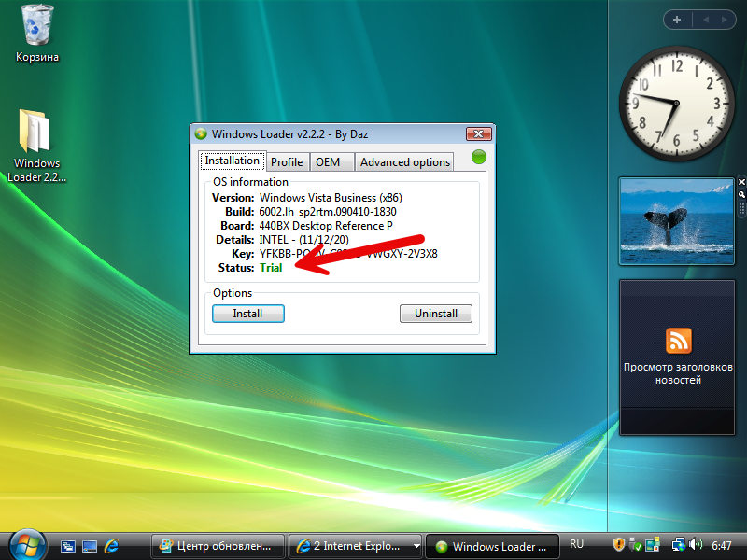Click the Windows Vista Business (x86) version text
The height and width of the screenshot is (560, 747).
tap(331, 198)
